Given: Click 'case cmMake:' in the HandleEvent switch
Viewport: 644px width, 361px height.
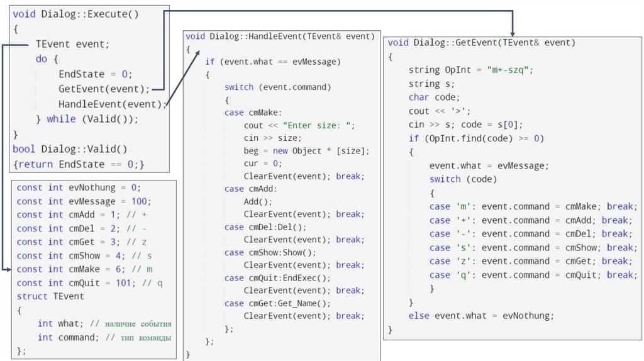Looking at the screenshot, I should [253, 113].
